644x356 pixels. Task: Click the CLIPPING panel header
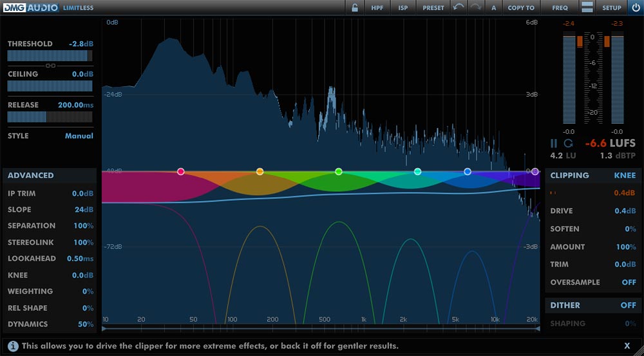tap(569, 175)
